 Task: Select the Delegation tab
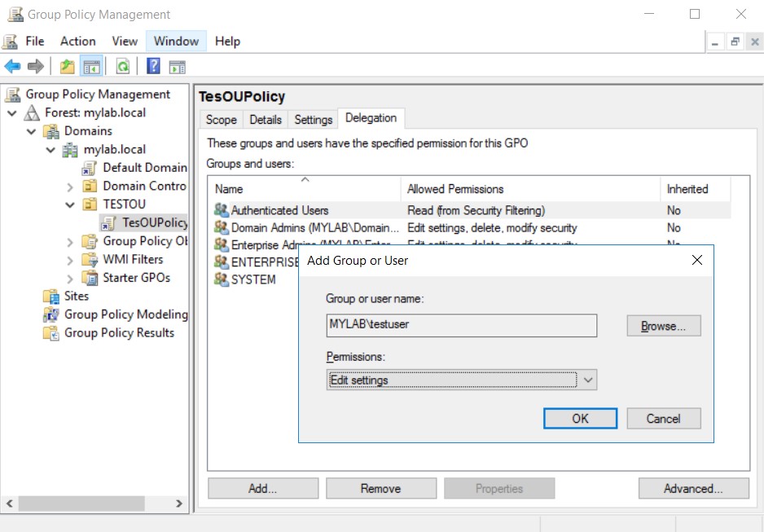click(x=371, y=118)
